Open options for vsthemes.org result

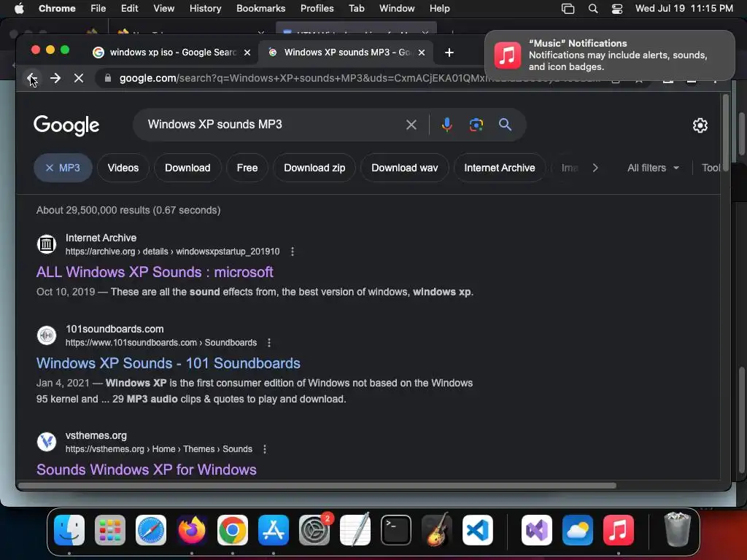point(265,449)
